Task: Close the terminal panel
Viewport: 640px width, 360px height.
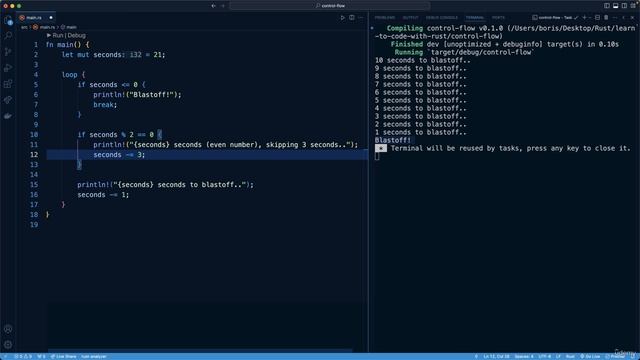Action: (633, 18)
